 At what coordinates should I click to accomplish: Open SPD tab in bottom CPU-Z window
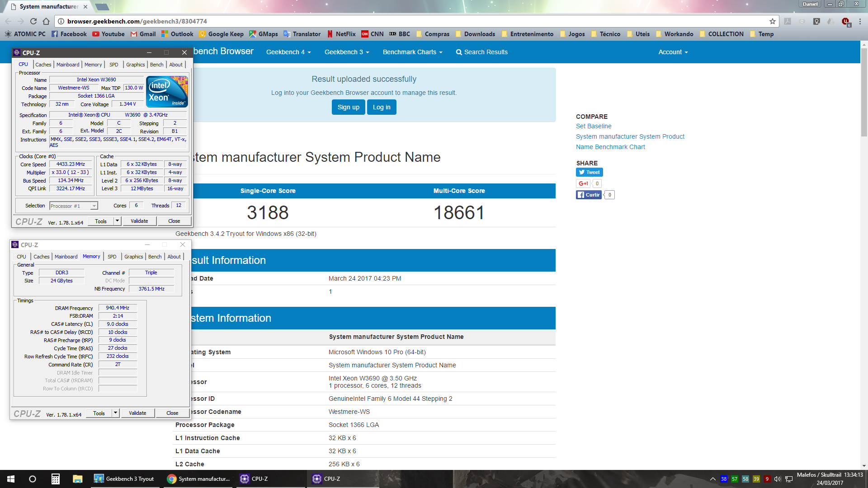(112, 257)
